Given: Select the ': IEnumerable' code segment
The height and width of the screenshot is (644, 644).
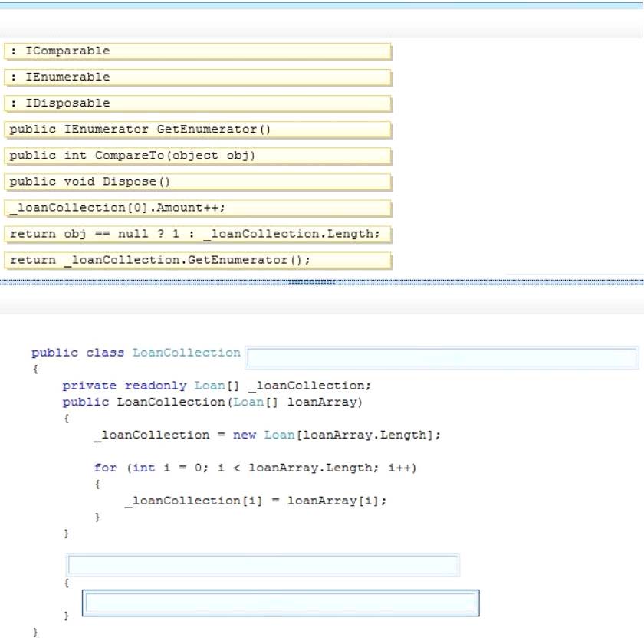Looking at the screenshot, I should pos(198,77).
